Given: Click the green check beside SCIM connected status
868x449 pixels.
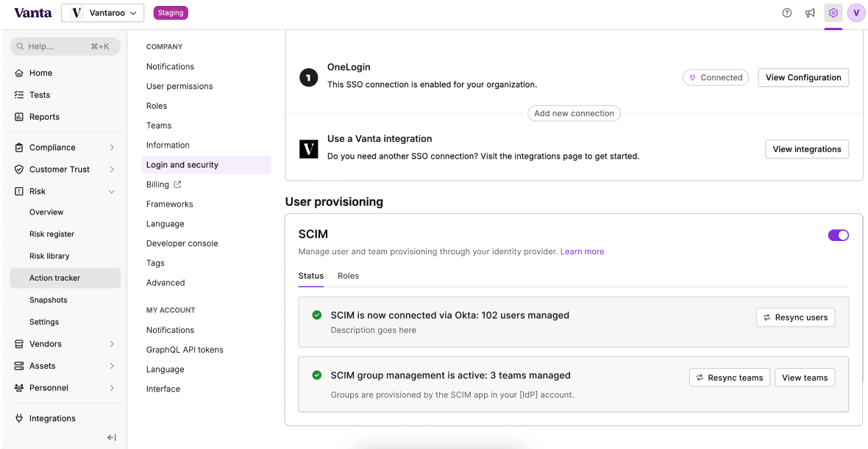Looking at the screenshot, I should click(316, 315).
